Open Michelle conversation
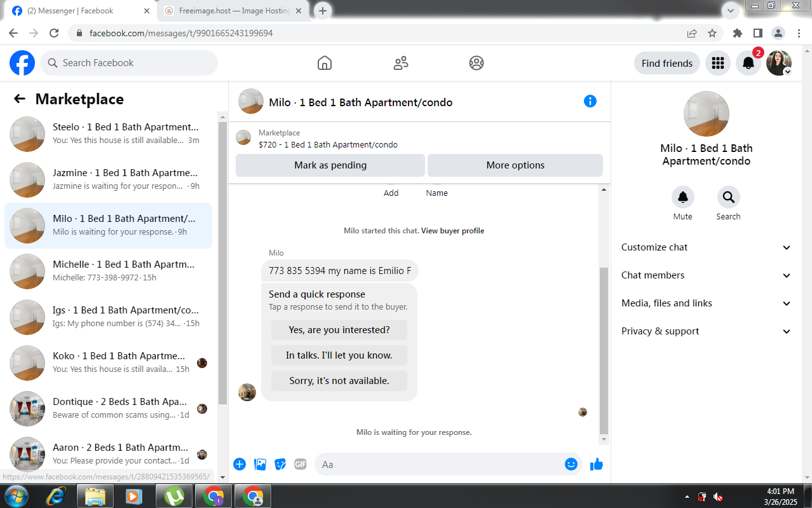The width and height of the screenshot is (812, 508). 109,271
